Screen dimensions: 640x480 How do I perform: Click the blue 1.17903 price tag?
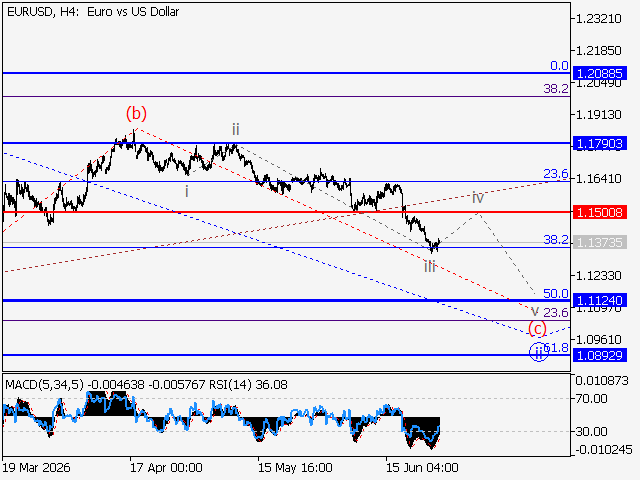[600, 144]
